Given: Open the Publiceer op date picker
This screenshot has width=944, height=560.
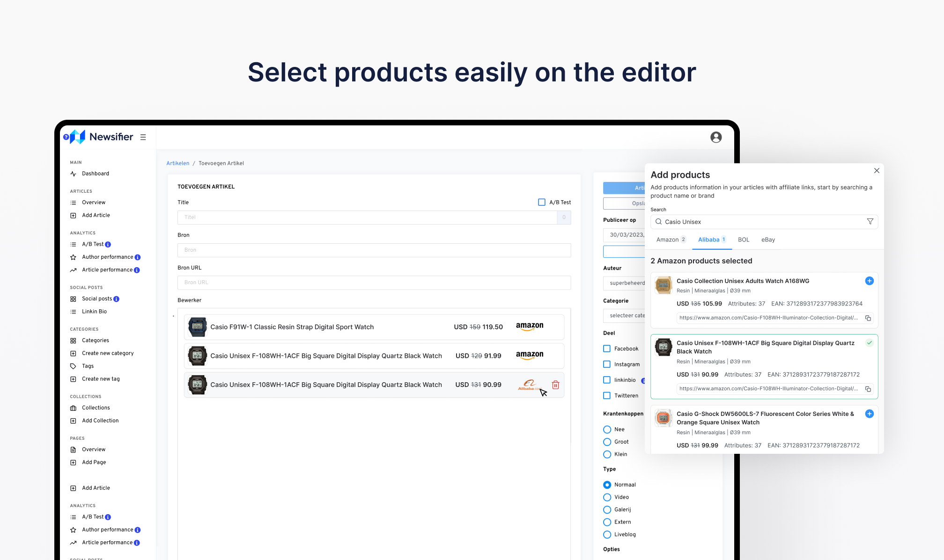Looking at the screenshot, I should click(625, 235).
